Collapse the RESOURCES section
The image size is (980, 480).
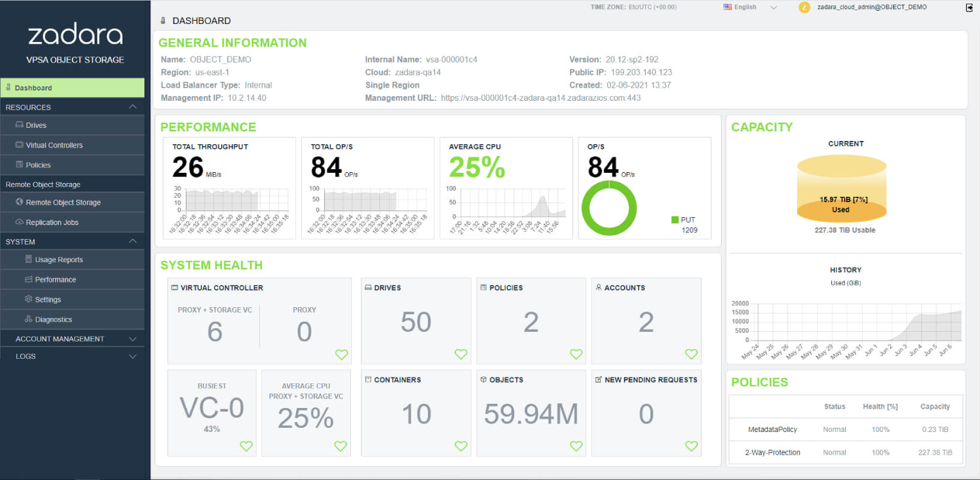(x=132, y=107)
